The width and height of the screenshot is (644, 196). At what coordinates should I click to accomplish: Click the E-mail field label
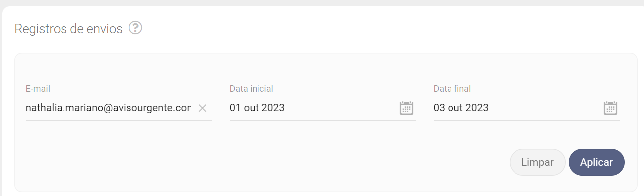pos(38,89)
